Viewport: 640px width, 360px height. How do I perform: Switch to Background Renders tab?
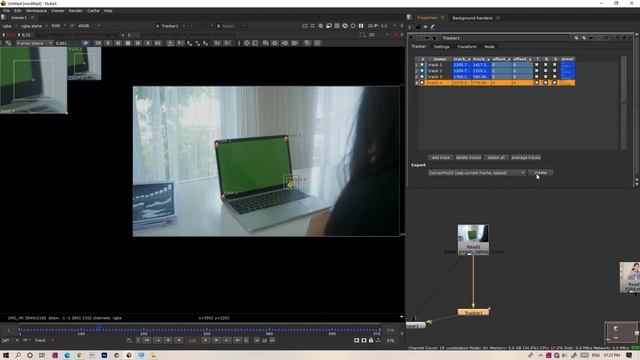[472, 18]
